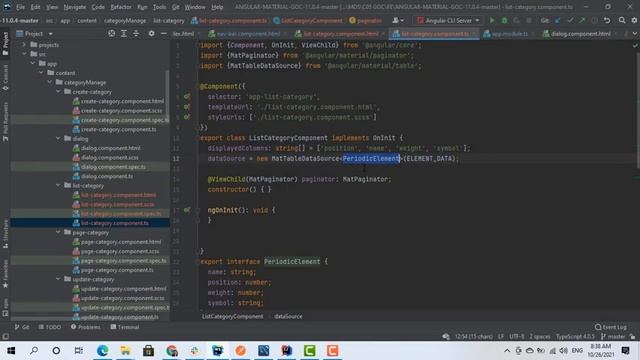Select dialog.component.ts in Project tree
This screenshot has height=360, width=640.
(x=107, y=176)
